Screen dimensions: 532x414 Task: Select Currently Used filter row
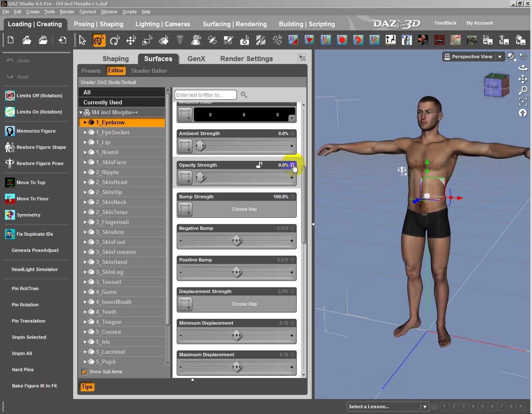point(122,102)
